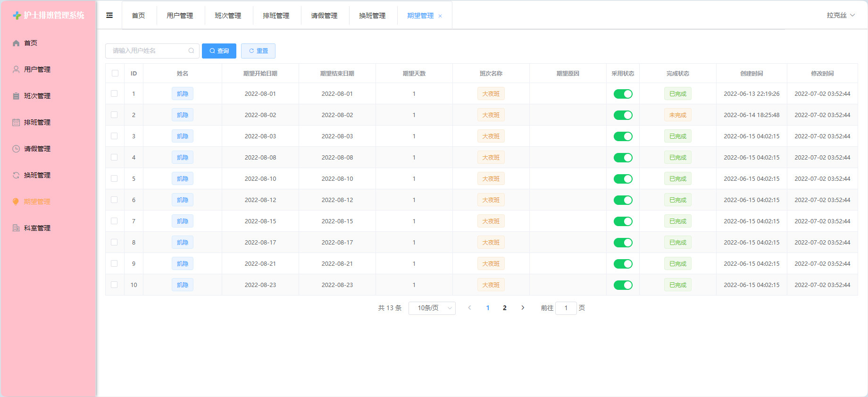868x397 pixels.
Task: Click the clipboard icon beside 班次管理
Action: tap(16, 96)
